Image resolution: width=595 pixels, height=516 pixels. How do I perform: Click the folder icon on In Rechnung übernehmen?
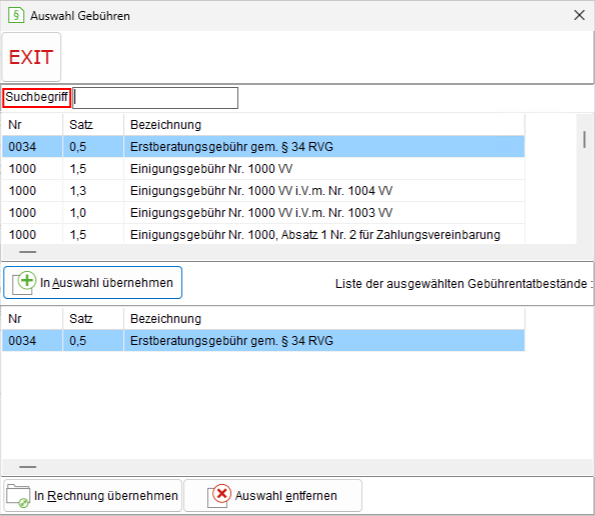pyautogui.click(x=17, y=496)
